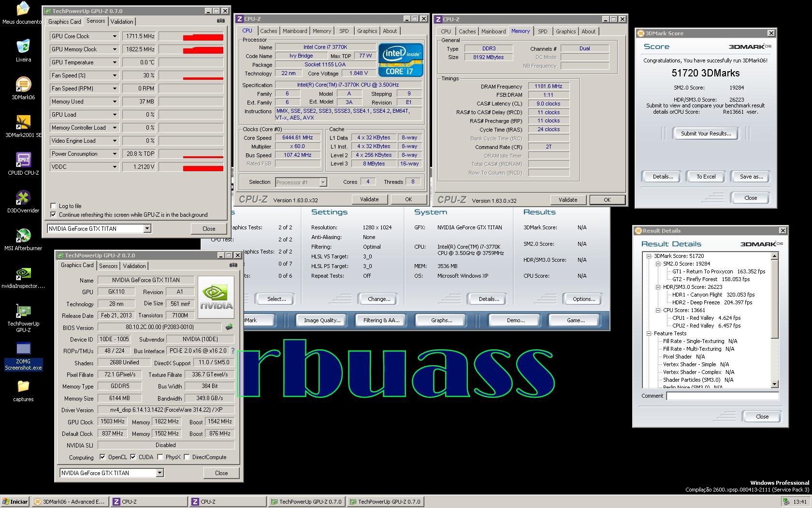Toggle the PhysX computing checkbox
Screen dimensions: 812x508
point(160,457)
